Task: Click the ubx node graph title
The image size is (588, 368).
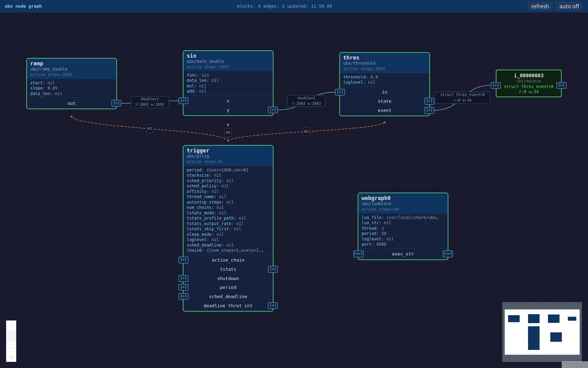Action: click(23, 6)
